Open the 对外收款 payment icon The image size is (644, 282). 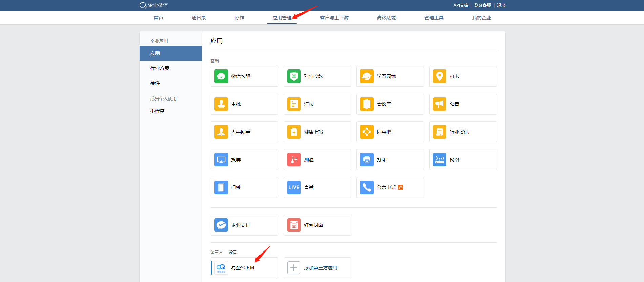pos(294,76)
